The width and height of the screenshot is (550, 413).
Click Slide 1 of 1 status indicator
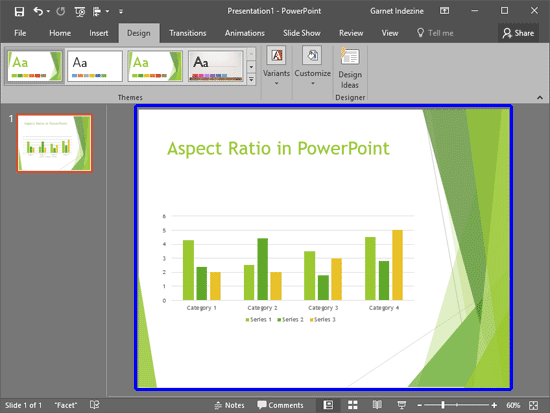23,405
